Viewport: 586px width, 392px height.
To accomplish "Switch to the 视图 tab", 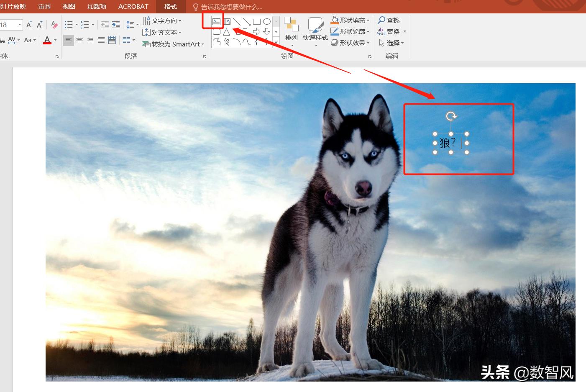I will click(69, 7).
